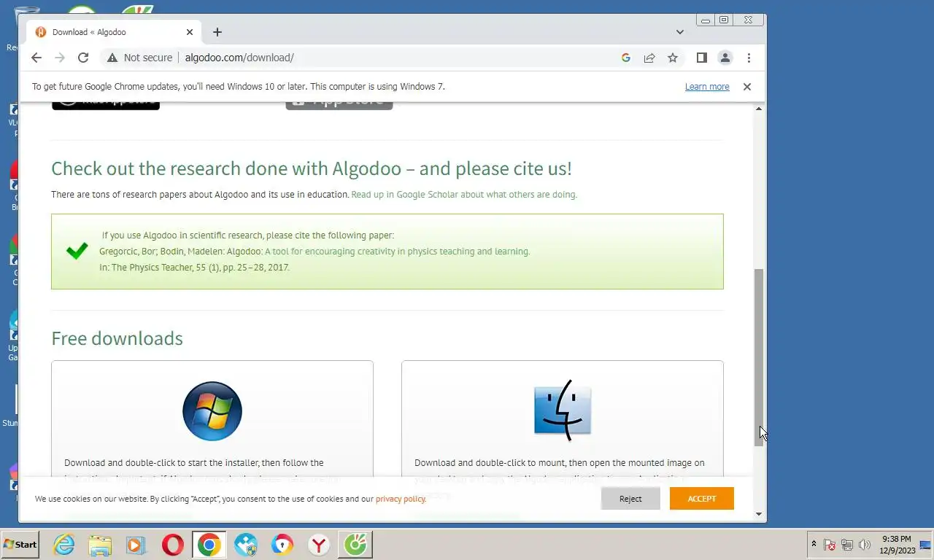Open the volume speaker tray icon
The width and height of the screenshot is (934, 560).
pyautogui.click(x=865, y=545)
